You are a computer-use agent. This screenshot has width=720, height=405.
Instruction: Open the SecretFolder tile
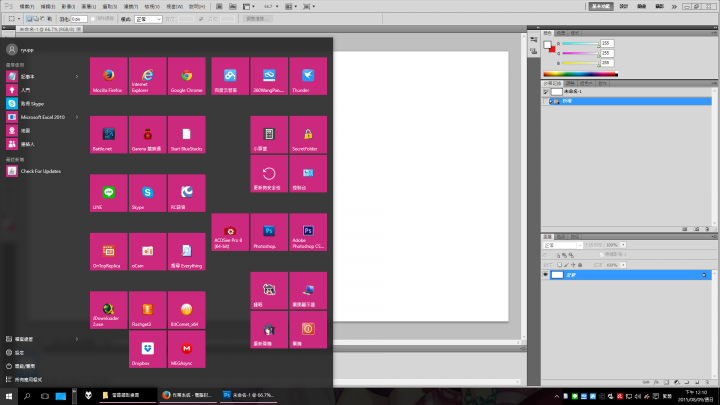tap(308, 134)
